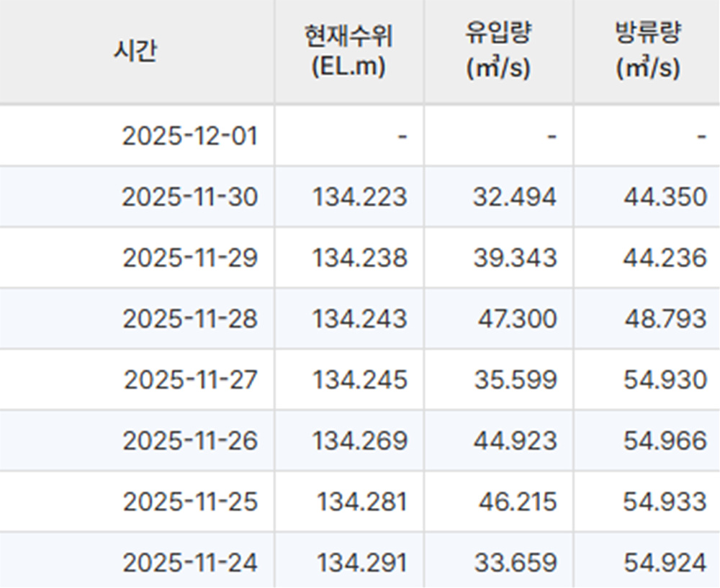Click inflow value 47.300
The image size is (720, 588).
pyautogui.click(x=516, y=318)
